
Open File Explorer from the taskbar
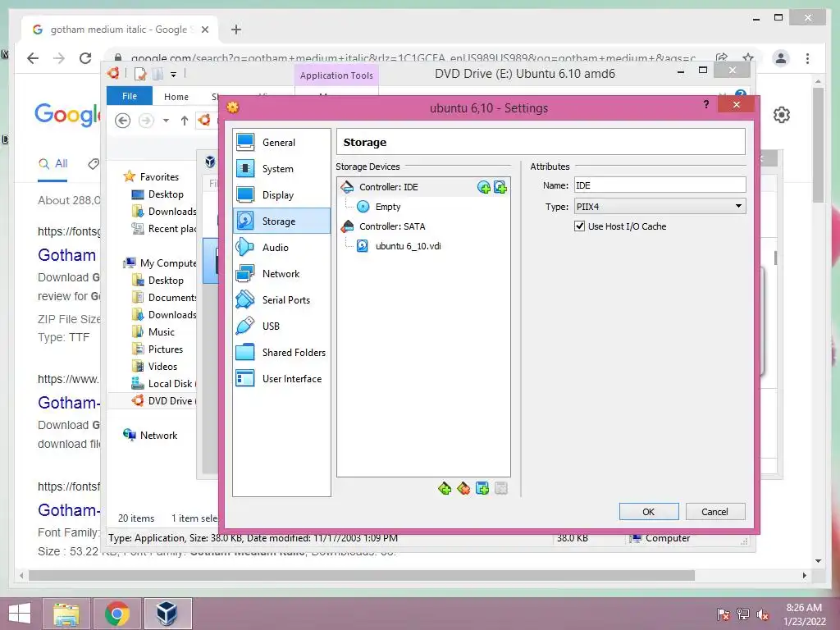coord(66,614)
